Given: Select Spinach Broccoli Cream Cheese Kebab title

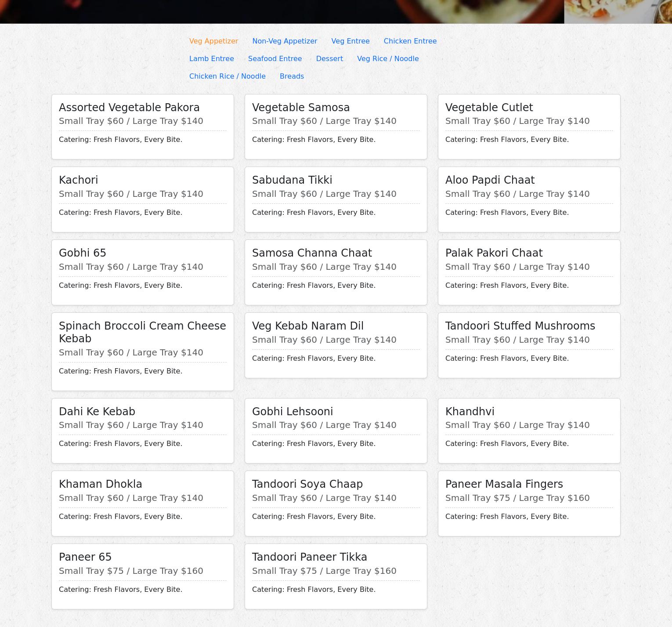Looking at the screenshot, I should click(142, 332).
